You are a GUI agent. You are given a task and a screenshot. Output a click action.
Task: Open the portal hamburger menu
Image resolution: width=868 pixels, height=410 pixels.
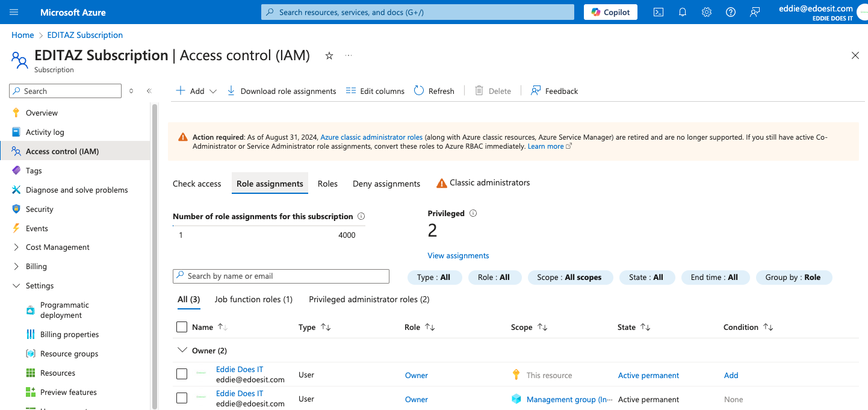click(x=14, y=12)
